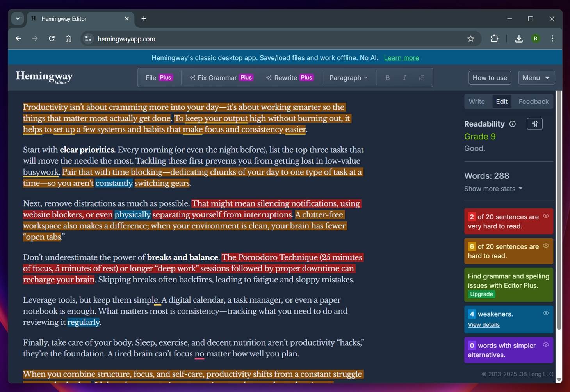The image size is (570, 392).
Task: Click the highlighted word "physically"
Action: (x=132, y=215)
